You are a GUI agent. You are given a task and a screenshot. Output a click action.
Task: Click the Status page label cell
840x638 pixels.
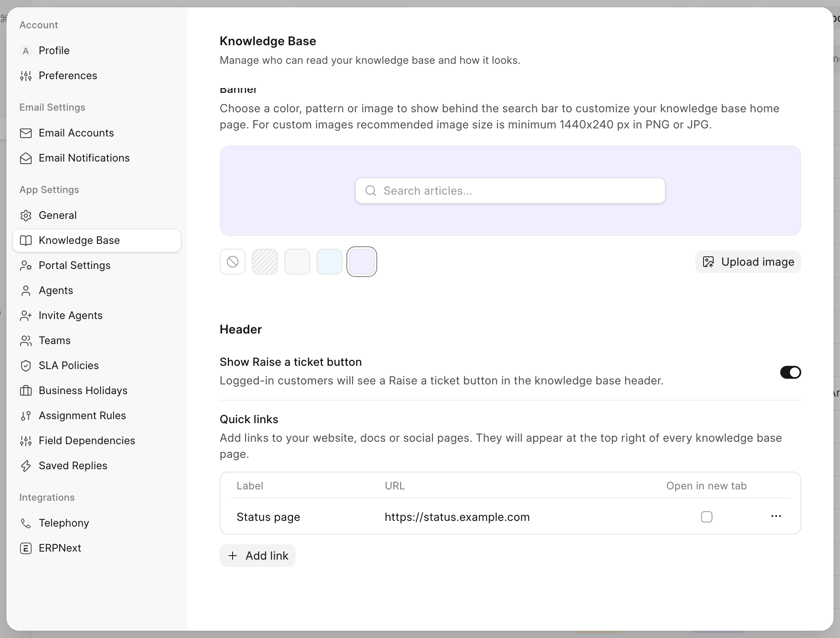269,517
